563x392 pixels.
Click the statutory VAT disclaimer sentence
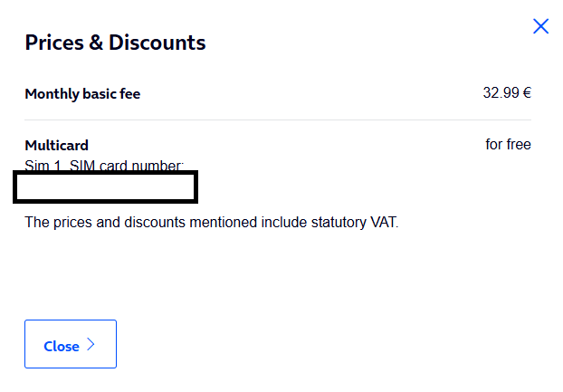tap(212, 222)
